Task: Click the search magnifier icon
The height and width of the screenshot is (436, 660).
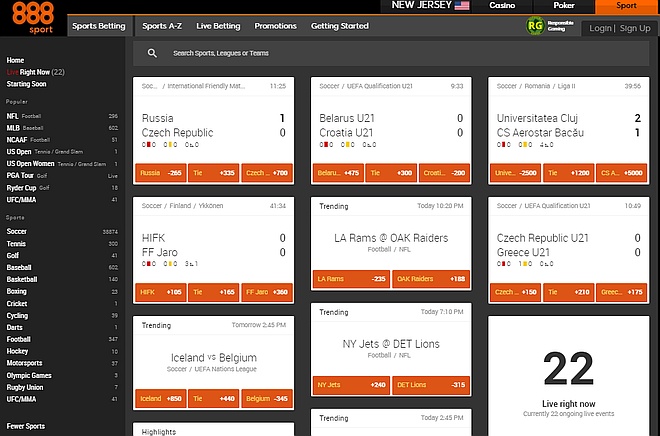Action: click(152, 53)
